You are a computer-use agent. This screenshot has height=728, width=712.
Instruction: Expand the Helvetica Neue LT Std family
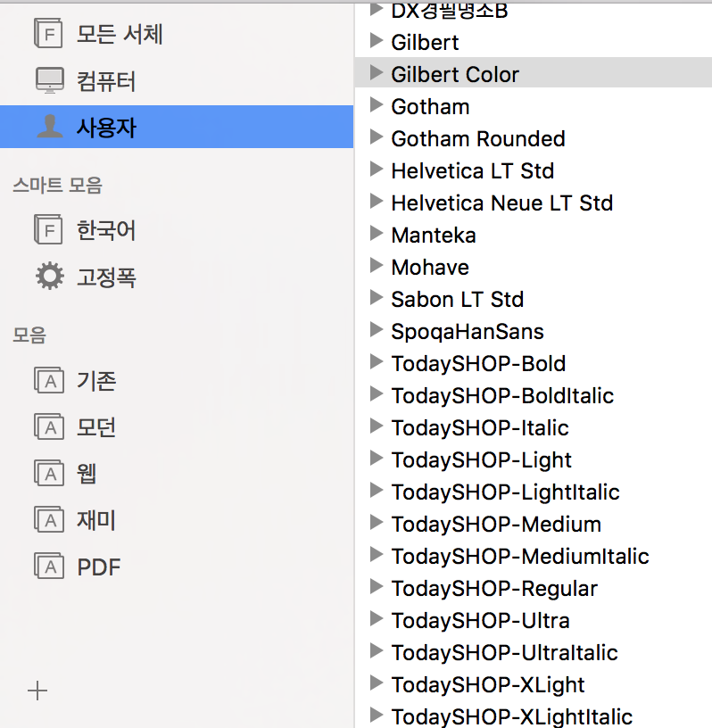point(377,201)
